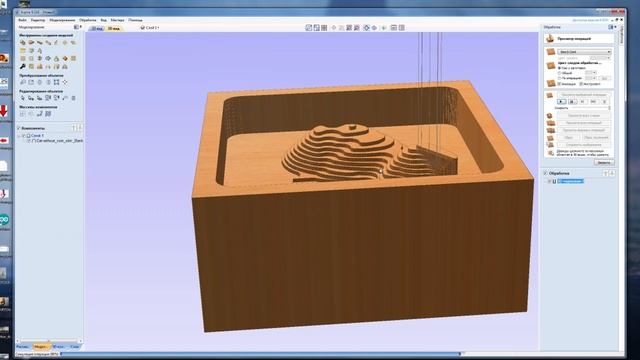Select the Cat-without component in the tree

point(59,140)
